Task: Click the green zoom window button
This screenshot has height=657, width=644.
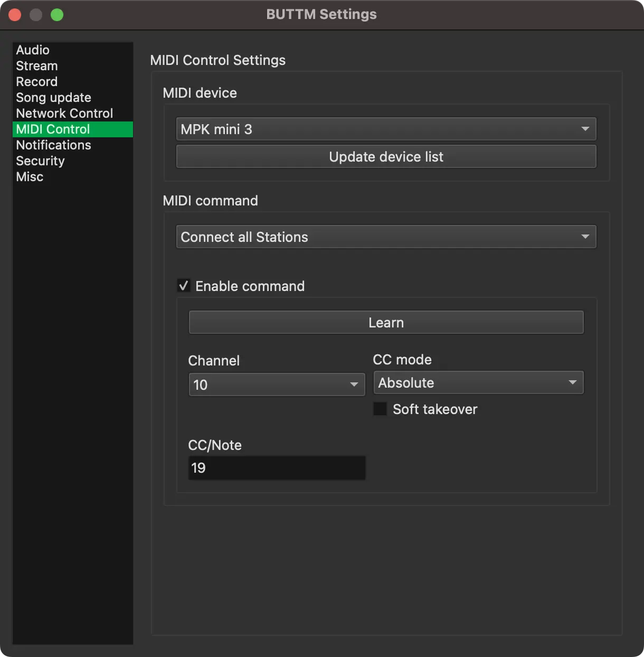Action: coord(56,14)
